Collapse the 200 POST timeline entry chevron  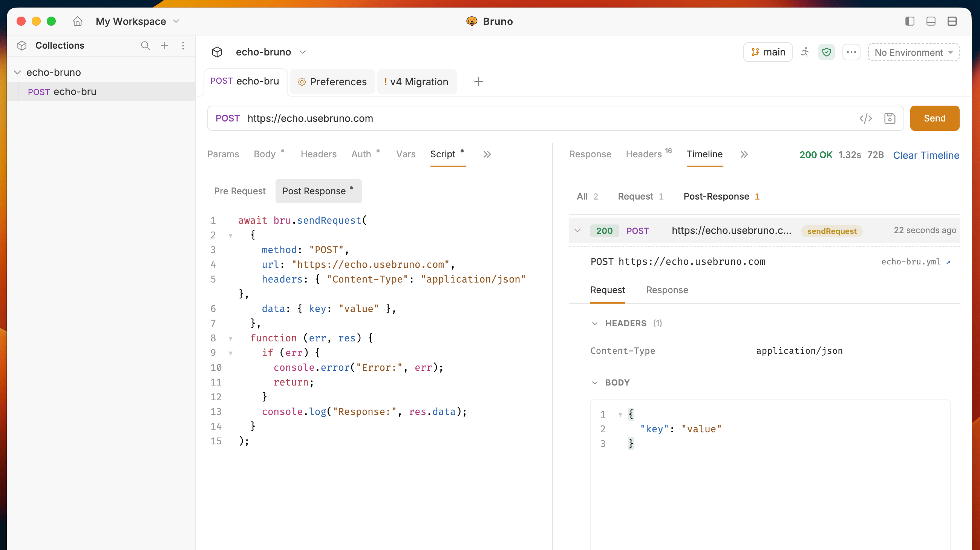[x=577, y=230]
